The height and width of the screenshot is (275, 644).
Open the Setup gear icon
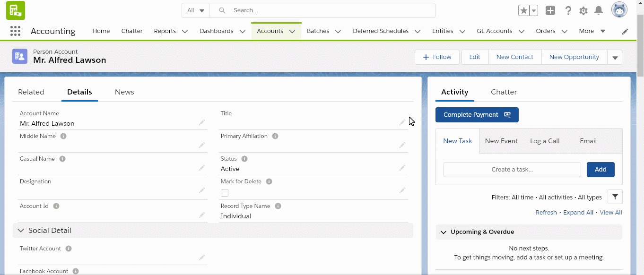583,10
